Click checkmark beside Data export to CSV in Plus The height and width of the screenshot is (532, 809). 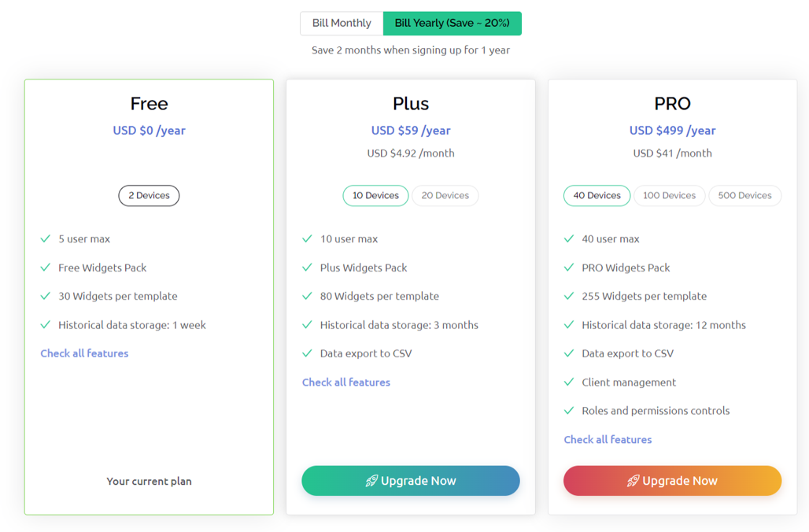[x=307, y=353]
